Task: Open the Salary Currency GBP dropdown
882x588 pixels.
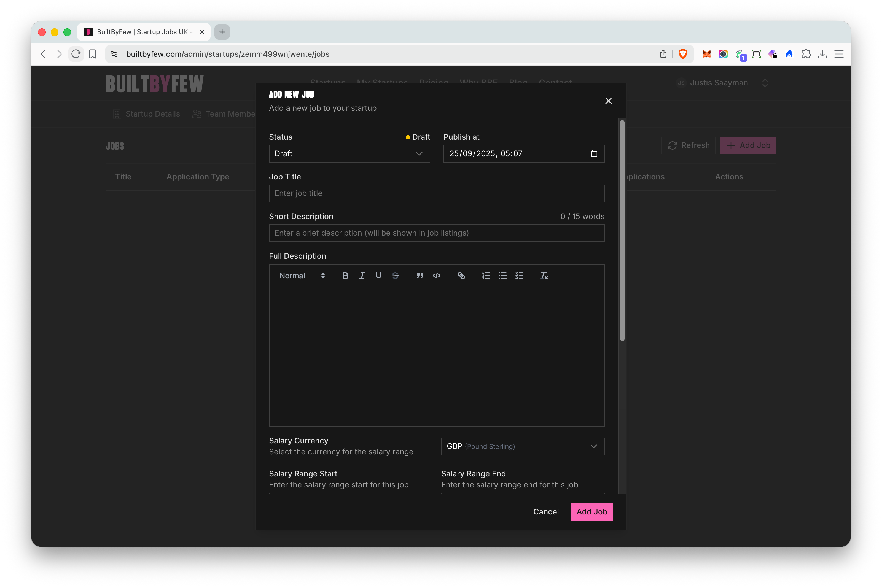Action: tap(522, 446)
